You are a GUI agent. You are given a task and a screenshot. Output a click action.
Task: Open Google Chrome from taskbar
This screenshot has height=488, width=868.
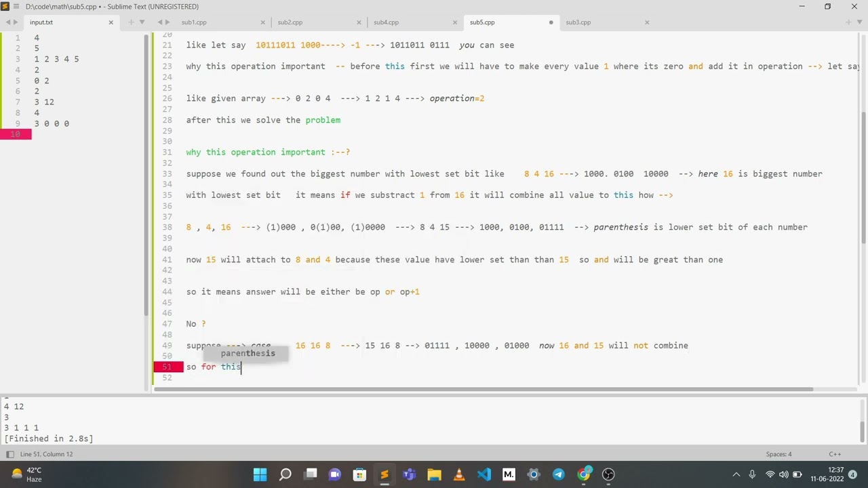coord(583,474)
